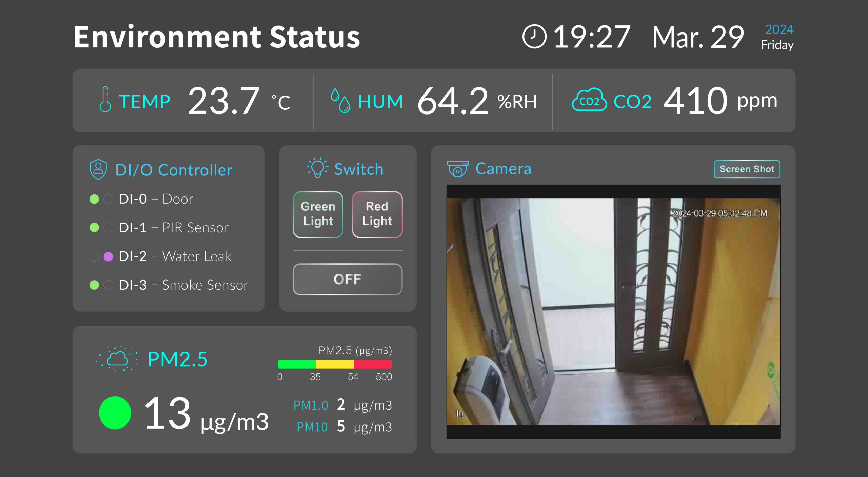Toggle the Green Light switch
Screen dimensions: 868x477
tap(318, 214)
